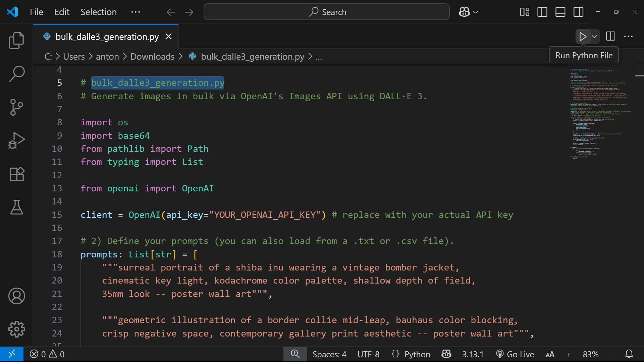The image size is (644, 362).
Task: Open the Explorer sidebar icon
Action: [16, 40]
